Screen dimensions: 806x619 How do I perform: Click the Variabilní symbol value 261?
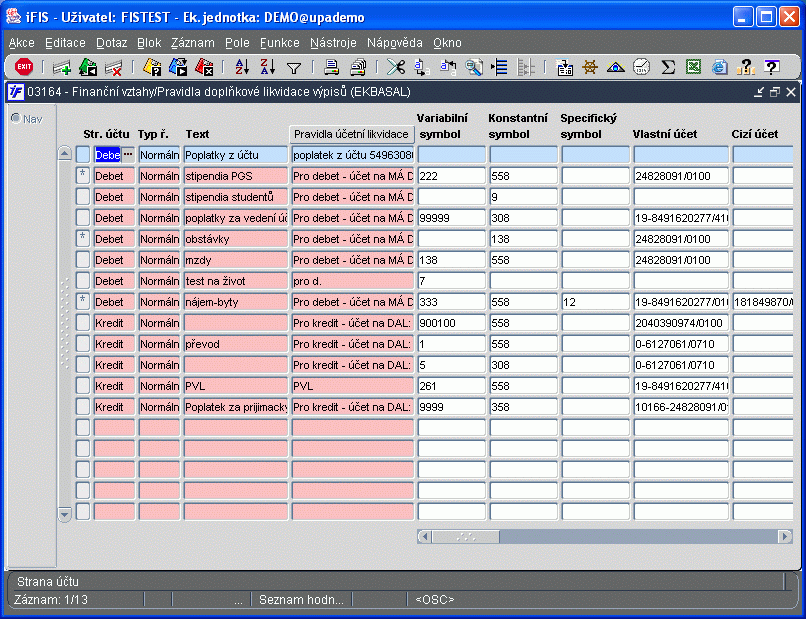point(451,386)
